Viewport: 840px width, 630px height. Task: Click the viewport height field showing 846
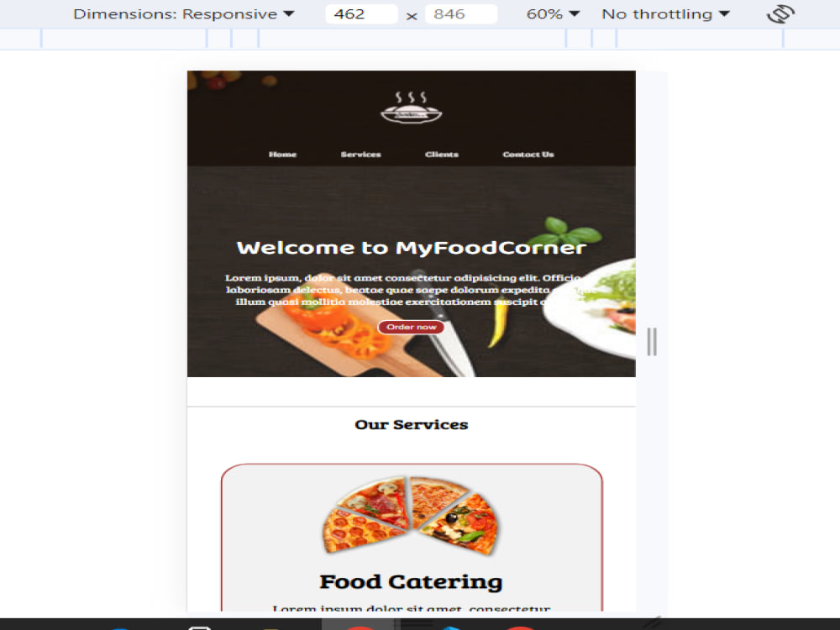coord(460,14)
